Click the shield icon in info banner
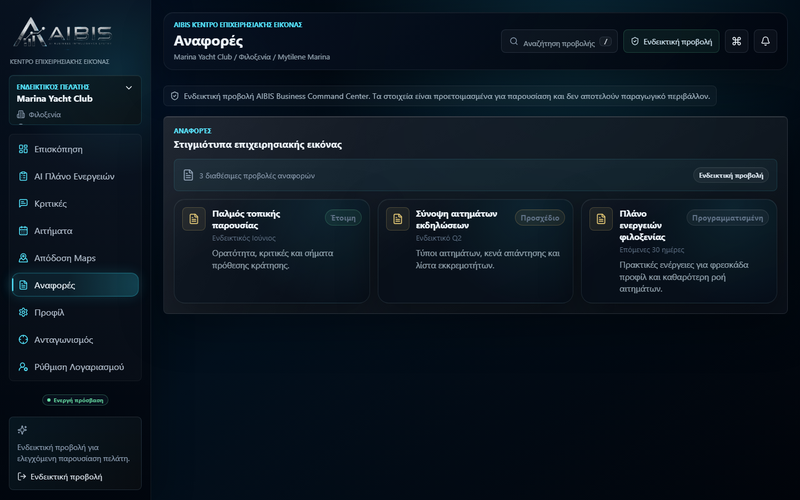The image size is (800, 500). pyautogui.click(x=174, y=96)
